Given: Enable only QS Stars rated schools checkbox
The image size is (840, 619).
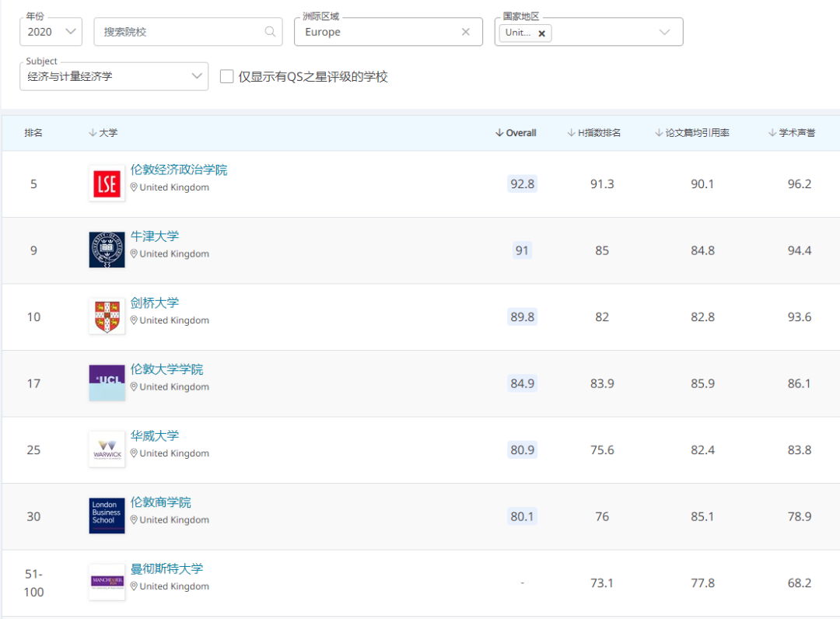Looking at the screenshot, I should point(227,76).
